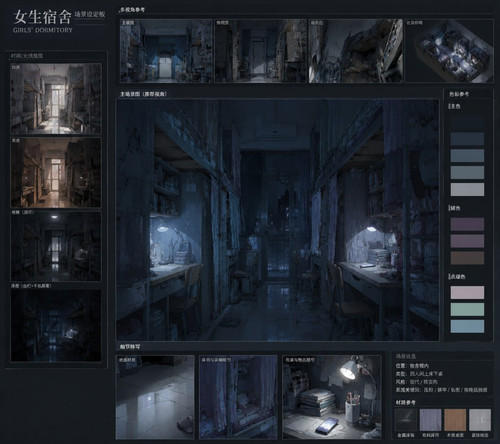Screen dimensions: 500x444
Task: Select the pale pink accent swatch
Action: click(467, 292)
